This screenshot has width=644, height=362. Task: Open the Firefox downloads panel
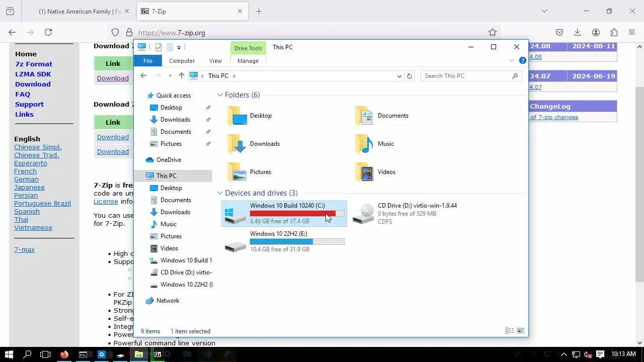pos(578,32)
